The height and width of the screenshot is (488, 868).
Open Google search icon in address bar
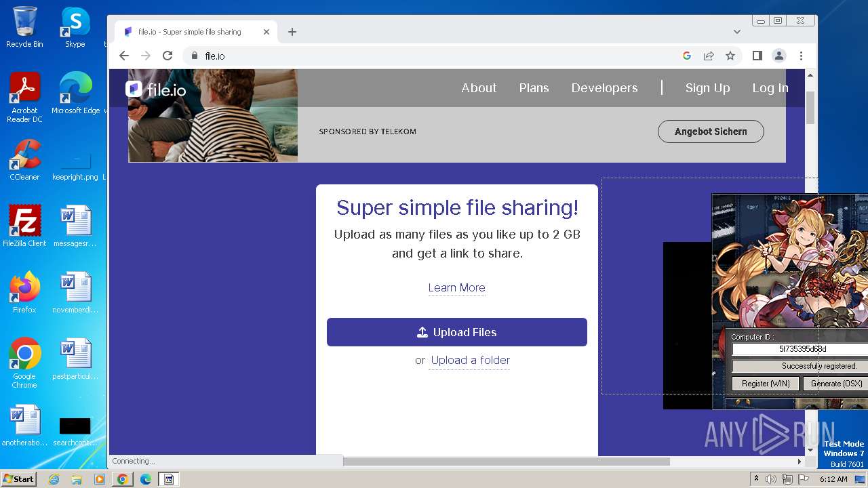(x=687, y=56)
